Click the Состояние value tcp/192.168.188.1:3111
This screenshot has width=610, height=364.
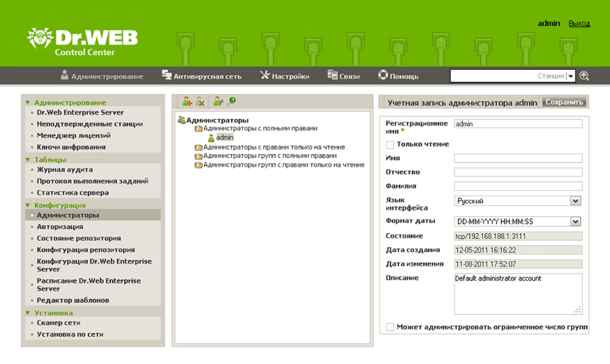pos(518,236)
